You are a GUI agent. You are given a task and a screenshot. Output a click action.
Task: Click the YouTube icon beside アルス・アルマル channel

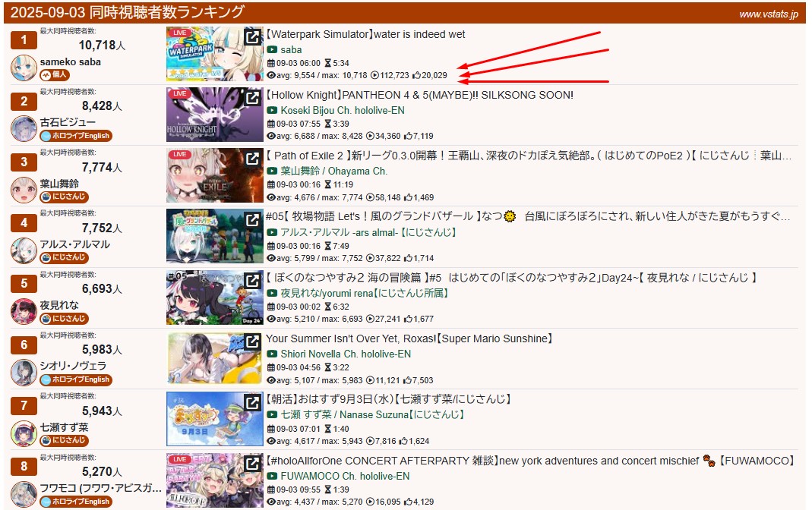click(272, 232)
